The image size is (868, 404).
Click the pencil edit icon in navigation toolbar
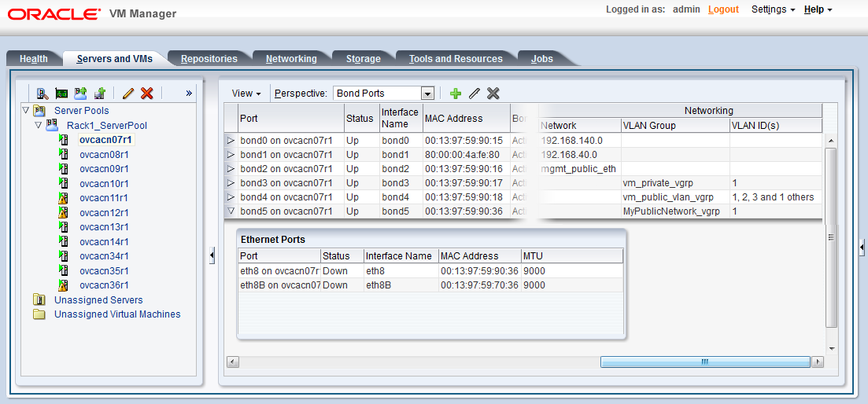[127, 93]
